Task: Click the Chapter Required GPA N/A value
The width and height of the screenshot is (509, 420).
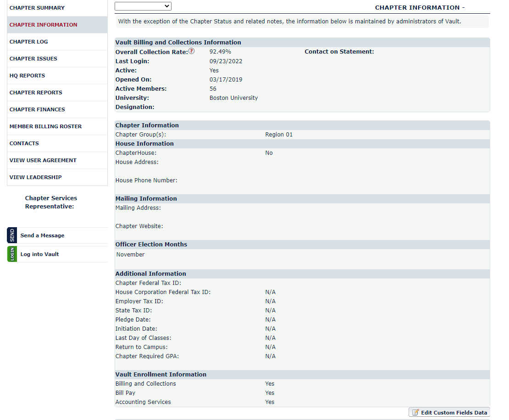Action: click(270, 356)
